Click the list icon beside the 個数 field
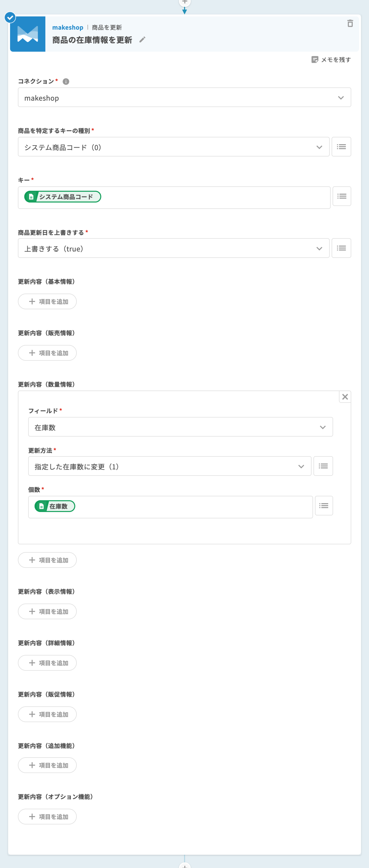The height and width of the screenshot is (868, 369). (x=324, y=505)
